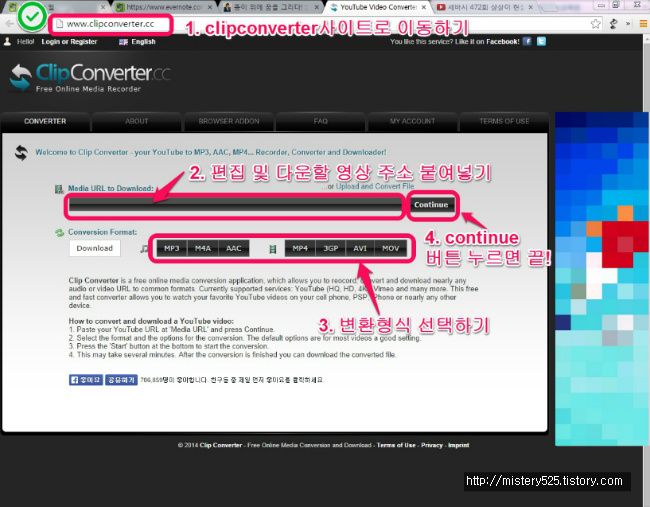Click Login or Register link

(69, 42)
